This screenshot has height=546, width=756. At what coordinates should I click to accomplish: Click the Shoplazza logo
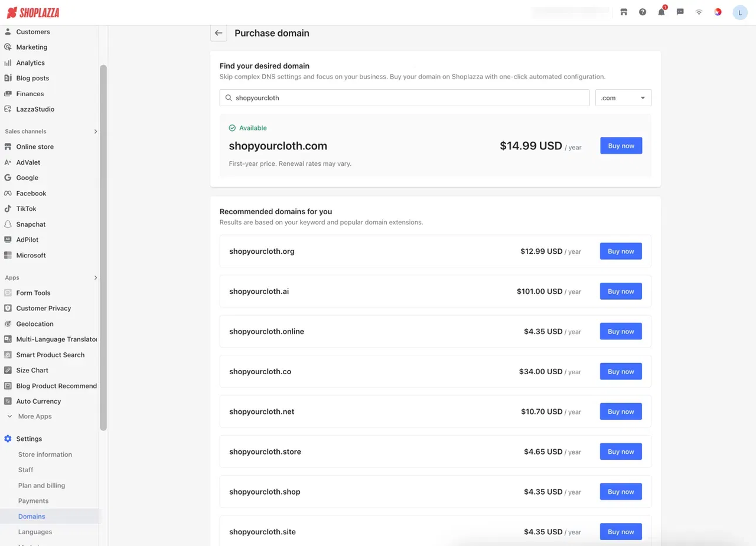tap(32, 12)
